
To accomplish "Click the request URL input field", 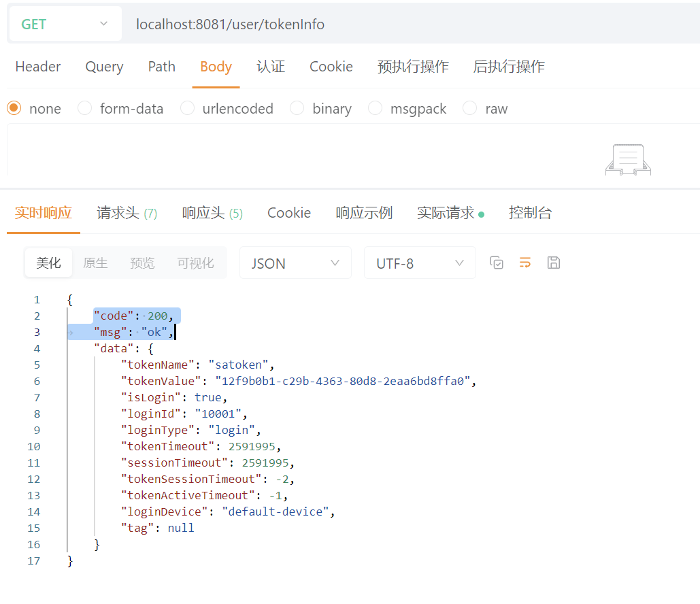I will point(408,24).
